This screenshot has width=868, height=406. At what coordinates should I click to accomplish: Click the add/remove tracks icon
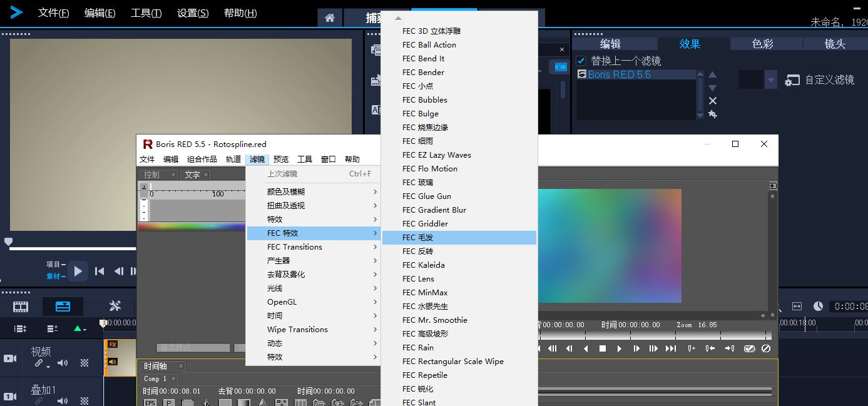pyautogui.click(x=53, y=328)
